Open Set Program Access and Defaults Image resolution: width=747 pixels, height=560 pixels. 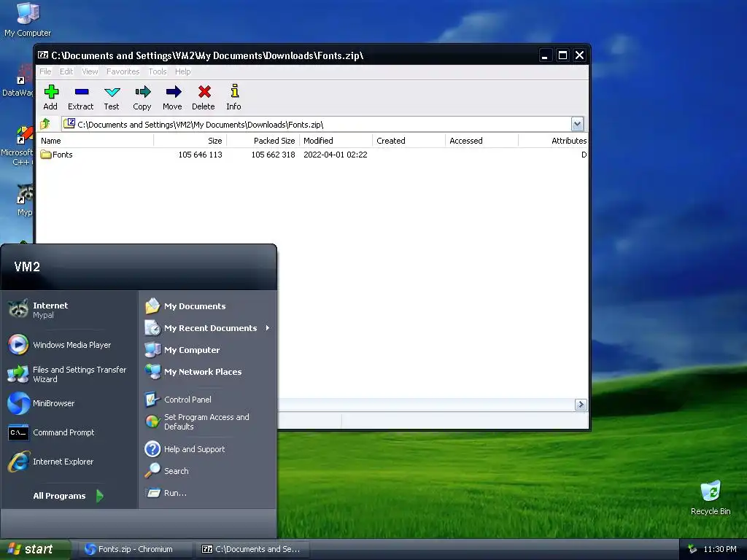pyautogui.click(x=207, y=422)
